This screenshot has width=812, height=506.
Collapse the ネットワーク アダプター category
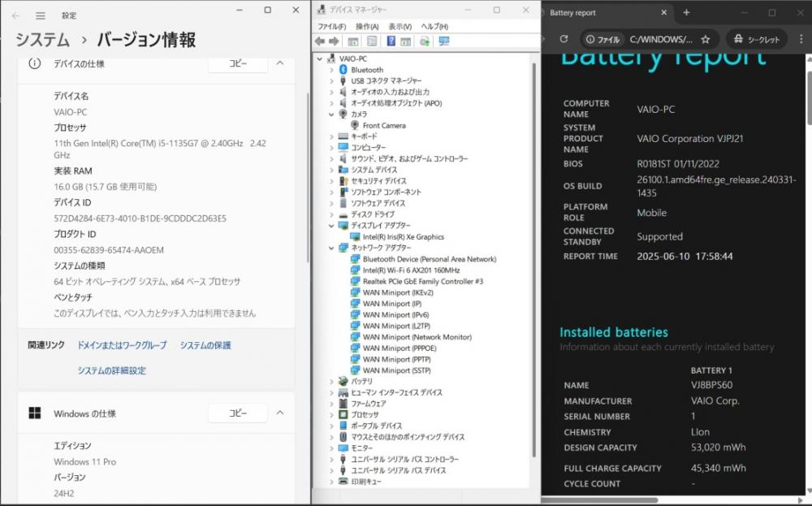click(x=331, y=248)
